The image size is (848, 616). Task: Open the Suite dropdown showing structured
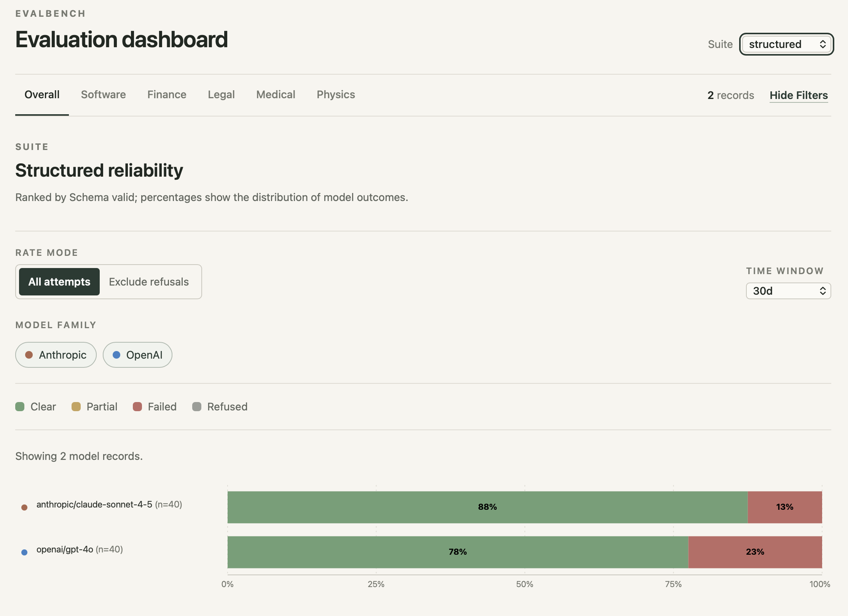click(x=786, y=44)
